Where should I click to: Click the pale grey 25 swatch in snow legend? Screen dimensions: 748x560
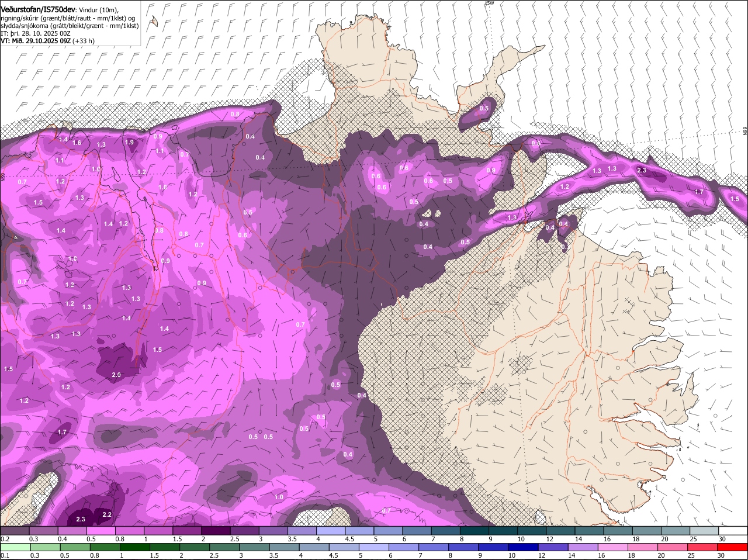(705, 530)
